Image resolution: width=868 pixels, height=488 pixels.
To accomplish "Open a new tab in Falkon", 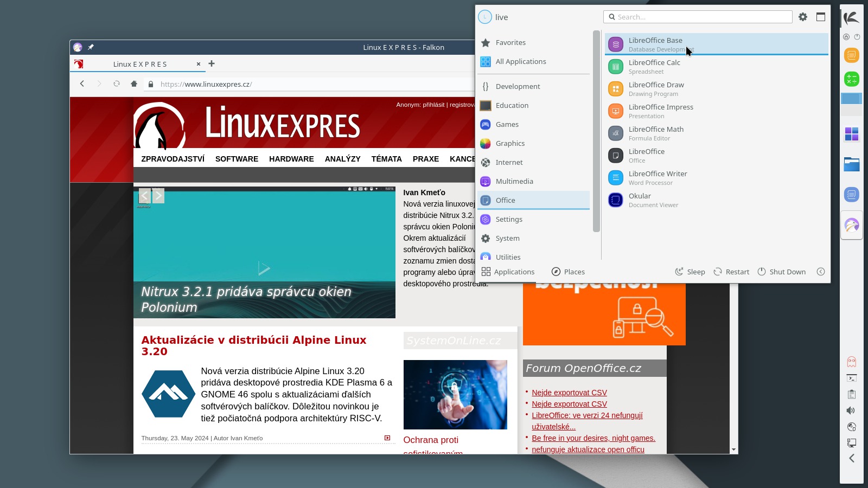I will (212, 63).
